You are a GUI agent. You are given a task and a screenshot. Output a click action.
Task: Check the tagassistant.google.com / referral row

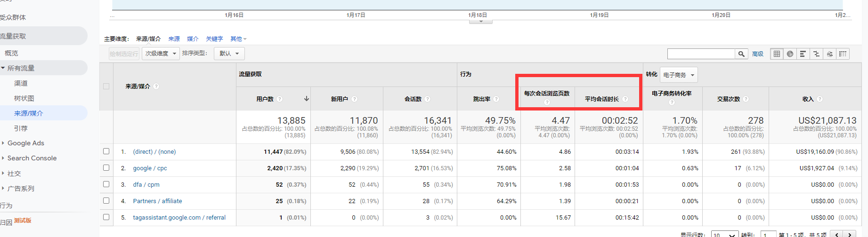[106, 217]
